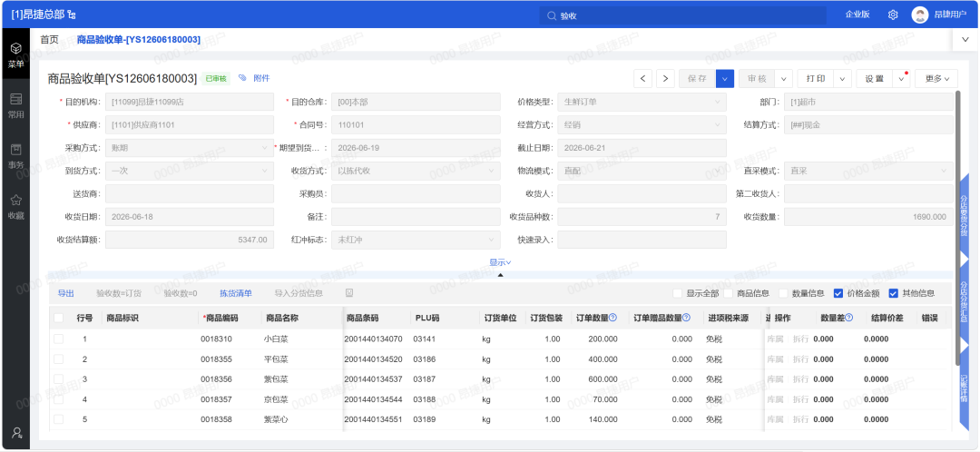Click 验收数=订货 action

(x=119, y=292)
